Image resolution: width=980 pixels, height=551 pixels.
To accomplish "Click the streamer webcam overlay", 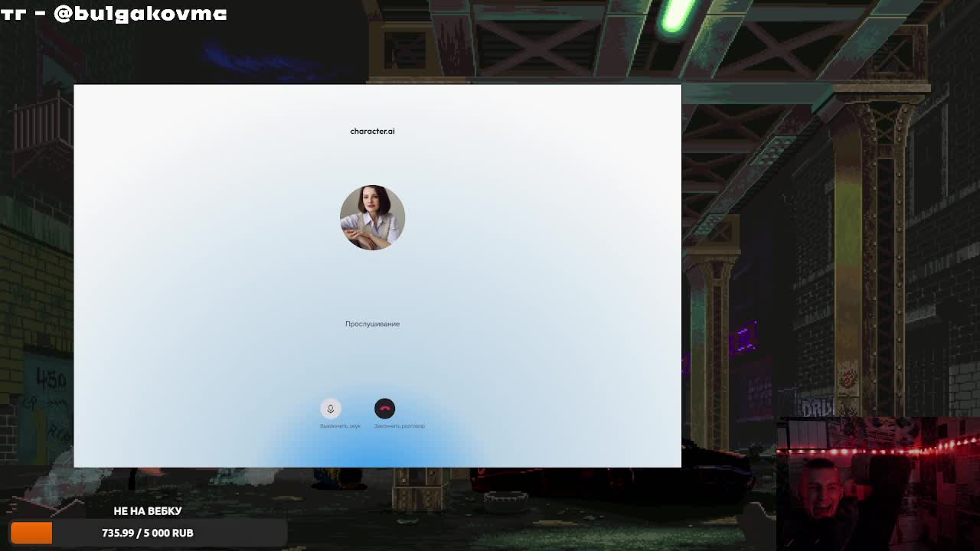I will point(877,484).
